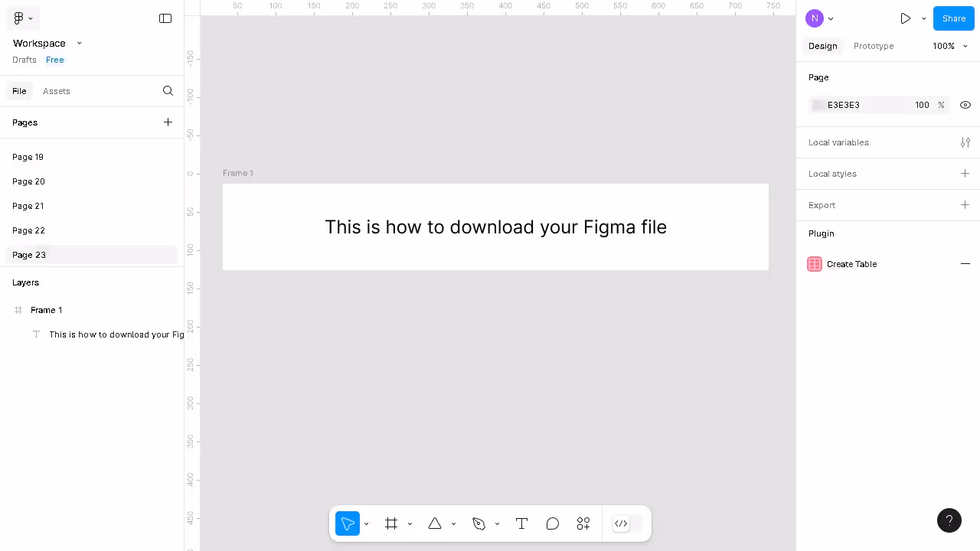
Task: Click the user avatar N
Action: (x=815, y=18)
